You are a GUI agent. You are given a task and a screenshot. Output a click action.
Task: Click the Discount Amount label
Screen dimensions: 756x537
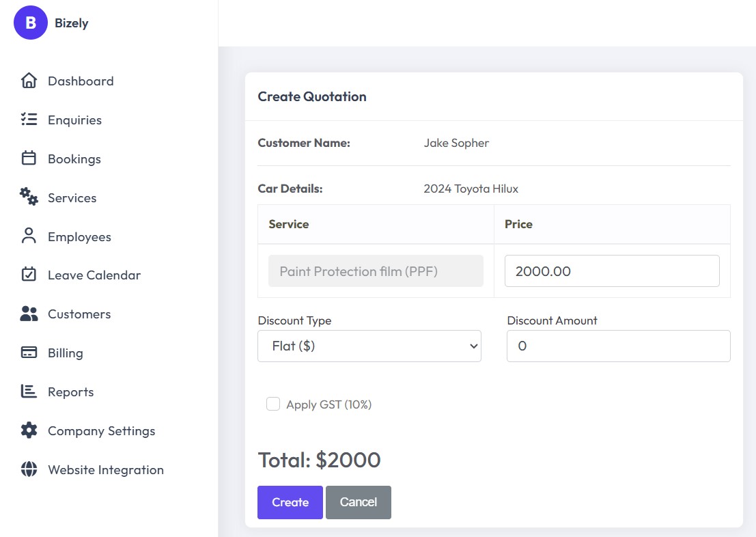point(552,321)
